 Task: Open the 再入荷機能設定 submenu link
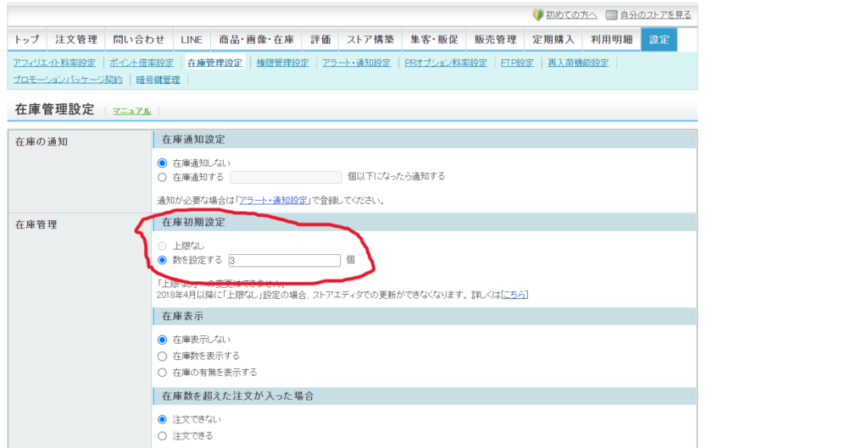point(578,63)
